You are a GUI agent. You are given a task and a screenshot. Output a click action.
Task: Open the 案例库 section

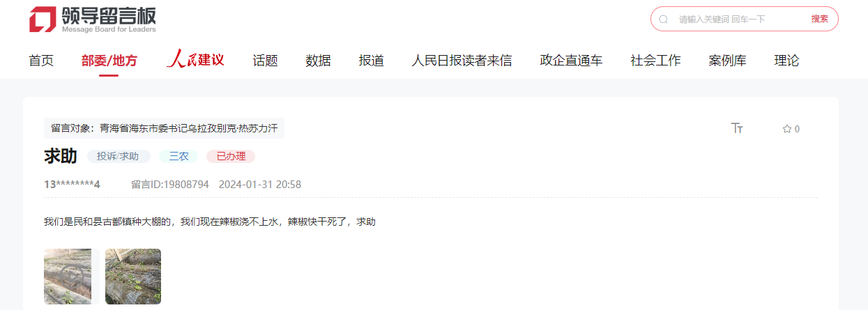point(727,61)
